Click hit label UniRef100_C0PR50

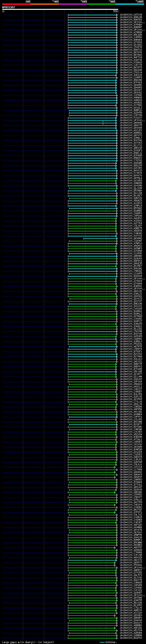tap(131, 37)
